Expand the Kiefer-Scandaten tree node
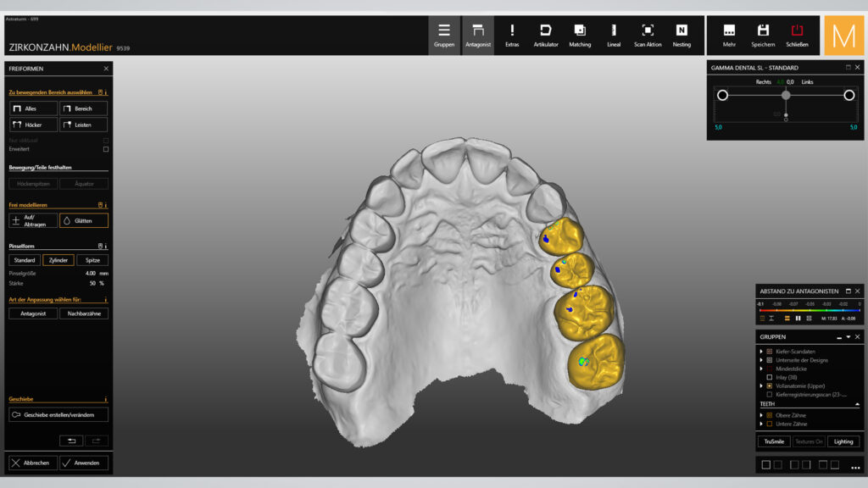Image resolution: width=868 pixels, height=488 pixels. pos(760,351)
